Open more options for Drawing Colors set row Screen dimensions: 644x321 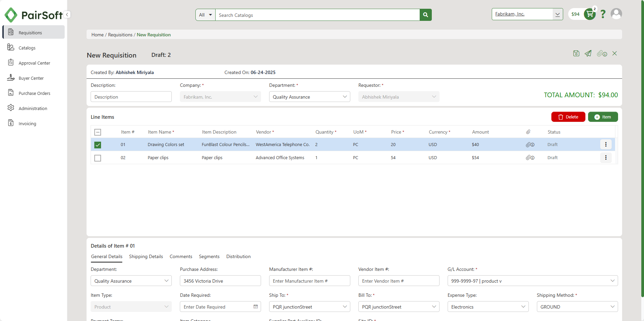pyautogui.click(x=606, y=144)
